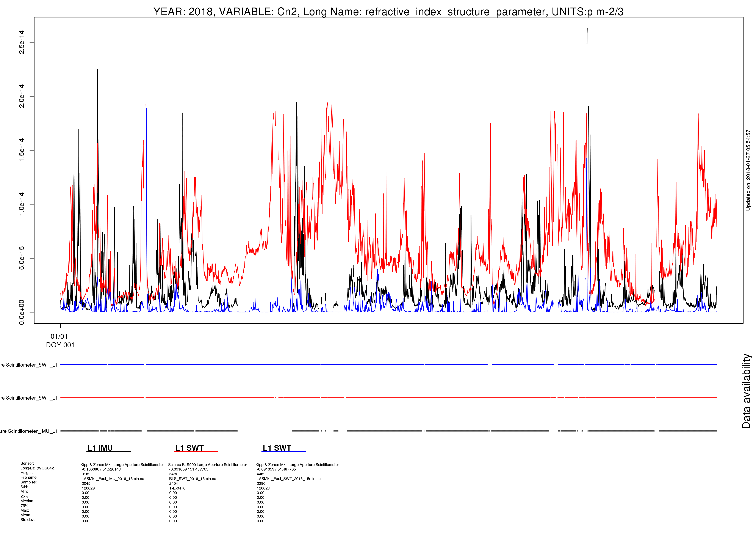756x535 pixels.
Task: Click the "Min:" row label
Action: coord(24,491)
